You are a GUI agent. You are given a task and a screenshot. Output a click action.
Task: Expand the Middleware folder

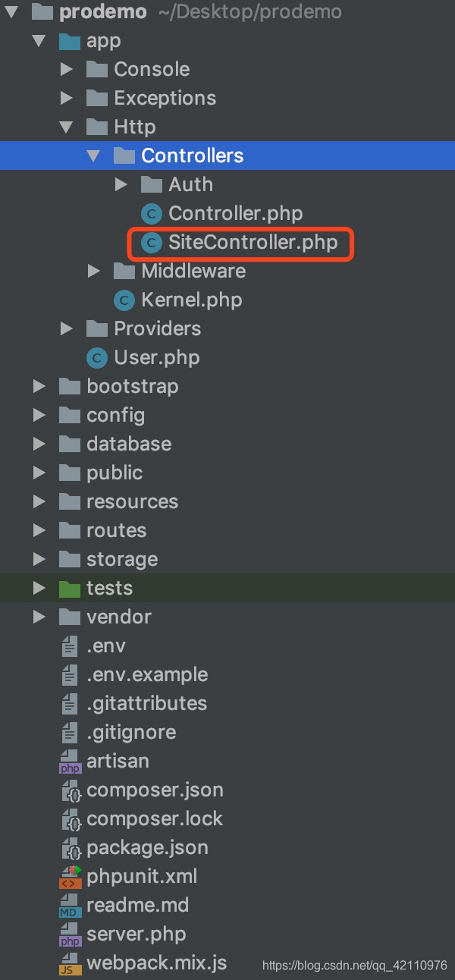(x=93, y=271)
